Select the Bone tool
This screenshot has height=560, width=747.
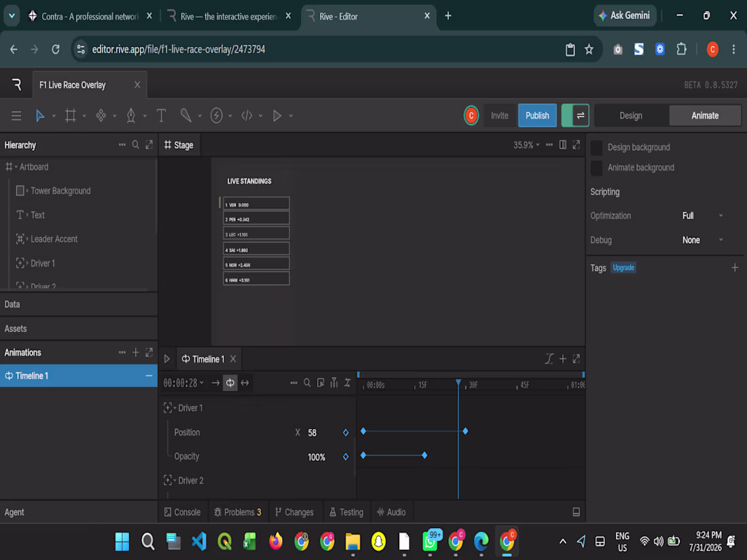[186, 115]
